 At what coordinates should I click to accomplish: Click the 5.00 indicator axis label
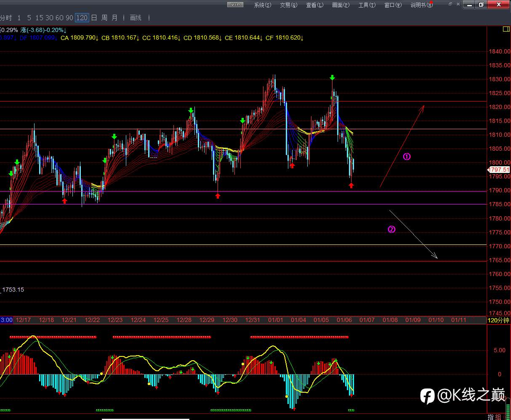(499, 350)
